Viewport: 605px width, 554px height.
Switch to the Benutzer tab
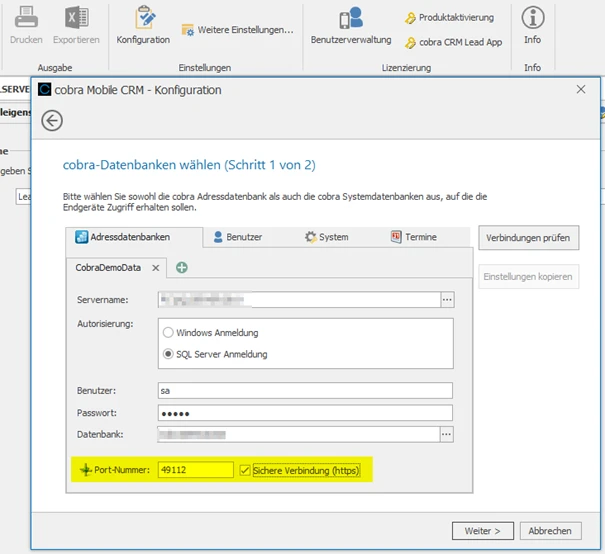tap(238, 237)
